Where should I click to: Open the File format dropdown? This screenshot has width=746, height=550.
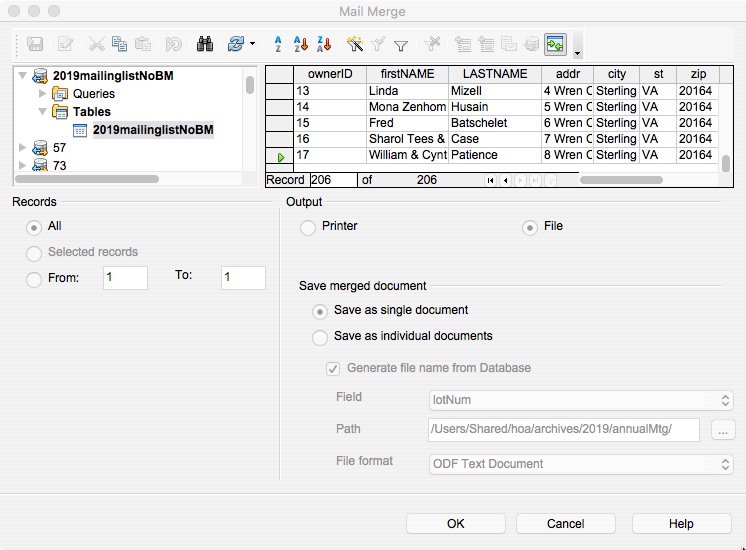click(x=581, y=464)
